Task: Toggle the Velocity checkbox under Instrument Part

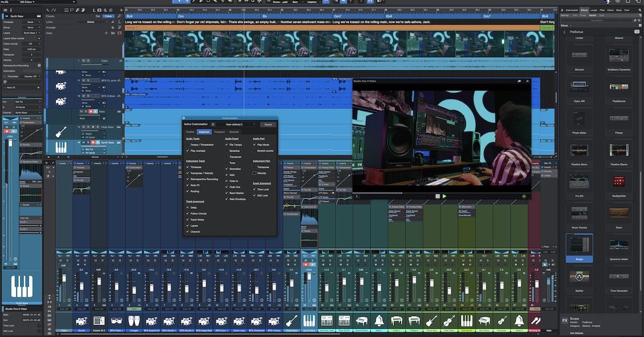Action: (254, 173)
